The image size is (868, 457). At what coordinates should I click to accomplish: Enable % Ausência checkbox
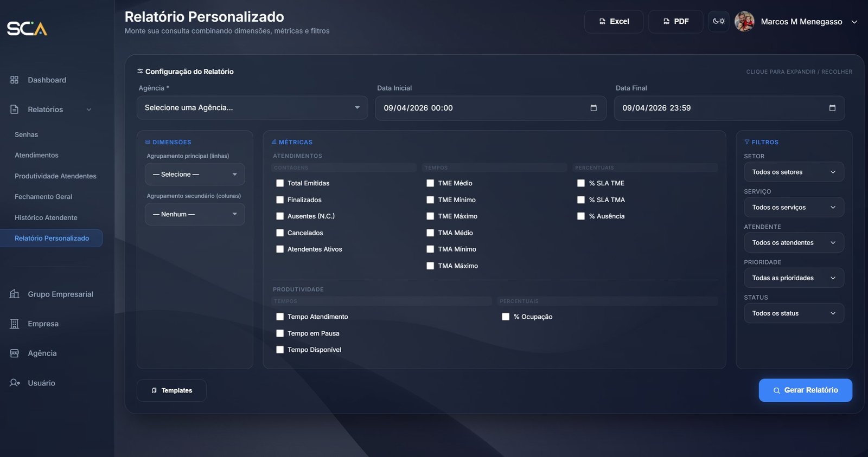(581, 216)
